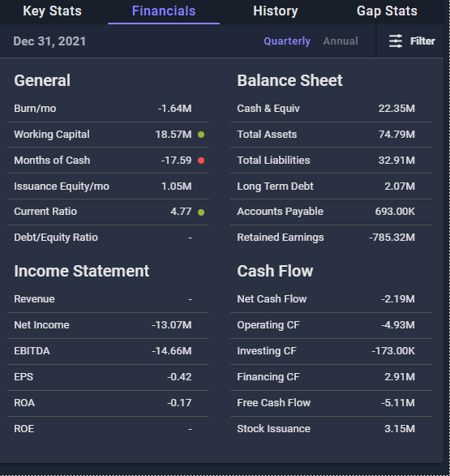Select the Free Cash Flow value -5.11M

pos(398,403)
